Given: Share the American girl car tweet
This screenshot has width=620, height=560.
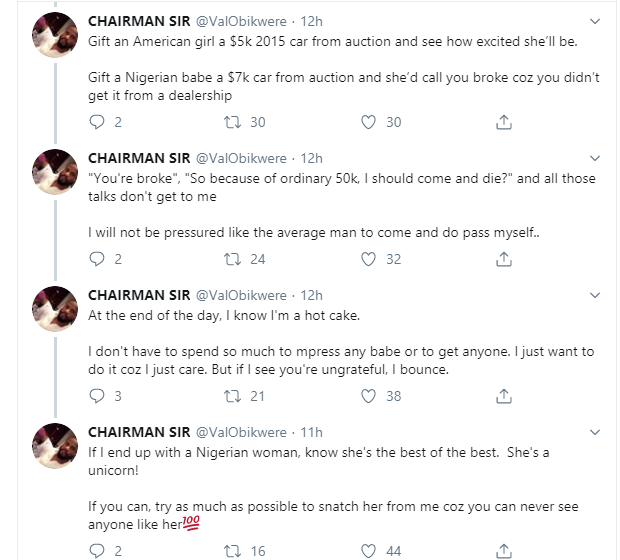Looking at the screenshot, I should (504, 122).
